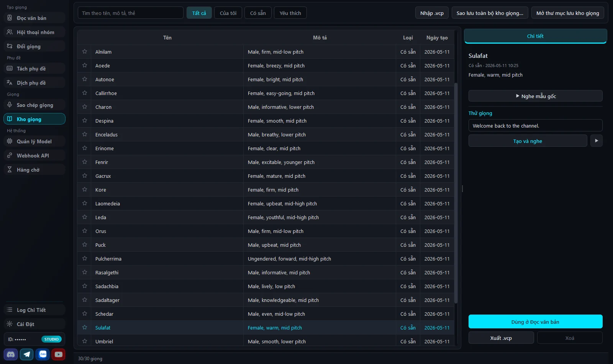Focus the voice search field
The image size is (613, 364).
pyautogui.click(x=130, y=13)
